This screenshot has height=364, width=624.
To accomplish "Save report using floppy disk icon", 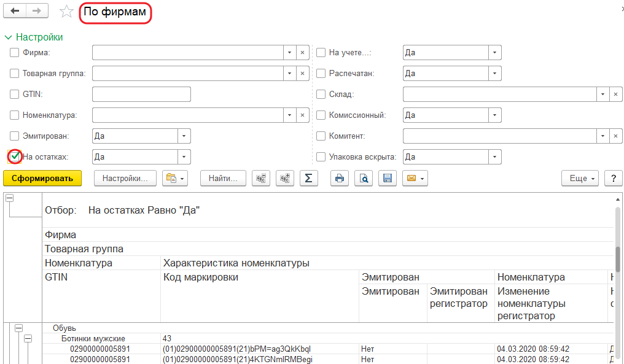I will pos(387,179).
